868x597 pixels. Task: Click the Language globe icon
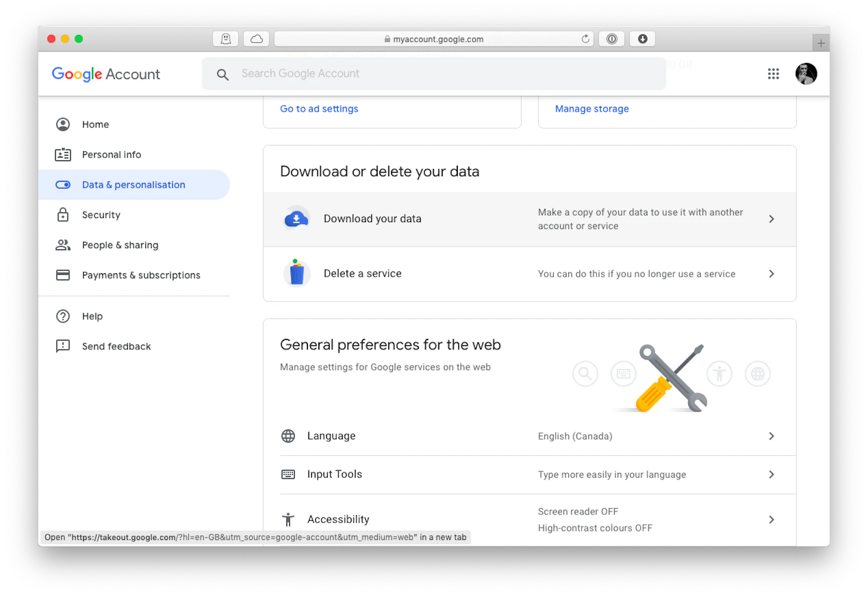click(x=288, y=436)
